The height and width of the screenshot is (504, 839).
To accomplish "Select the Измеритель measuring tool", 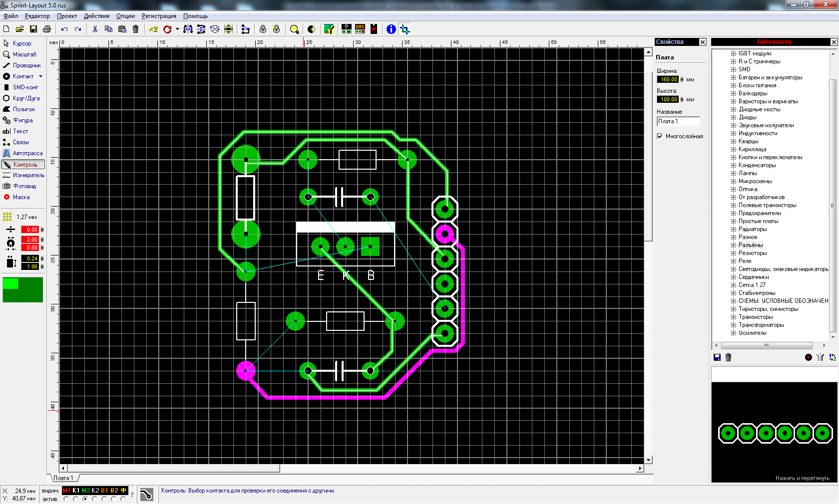I will (28, 175).
